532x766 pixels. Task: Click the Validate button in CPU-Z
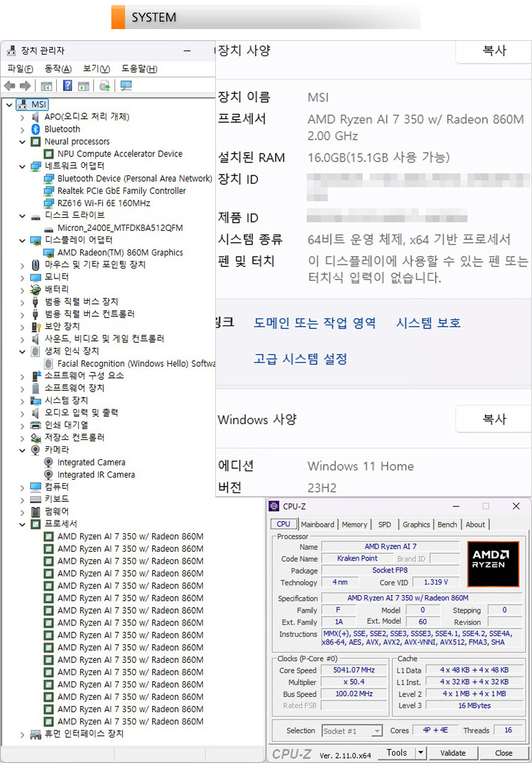(453, 752)
